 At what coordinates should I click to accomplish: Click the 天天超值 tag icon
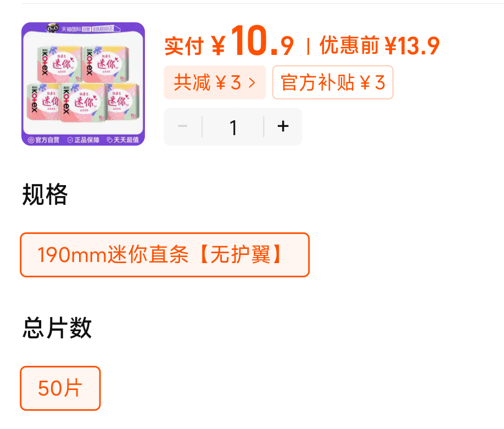pos(110,140)
